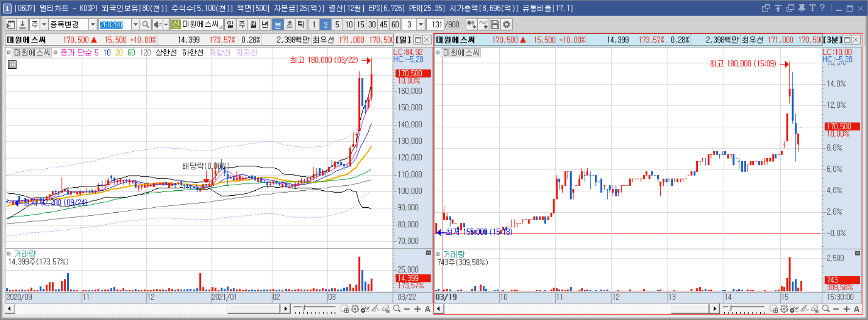868x320 pixels.
Task: Open the 주 type dropdown arrow
Action: 44,24
